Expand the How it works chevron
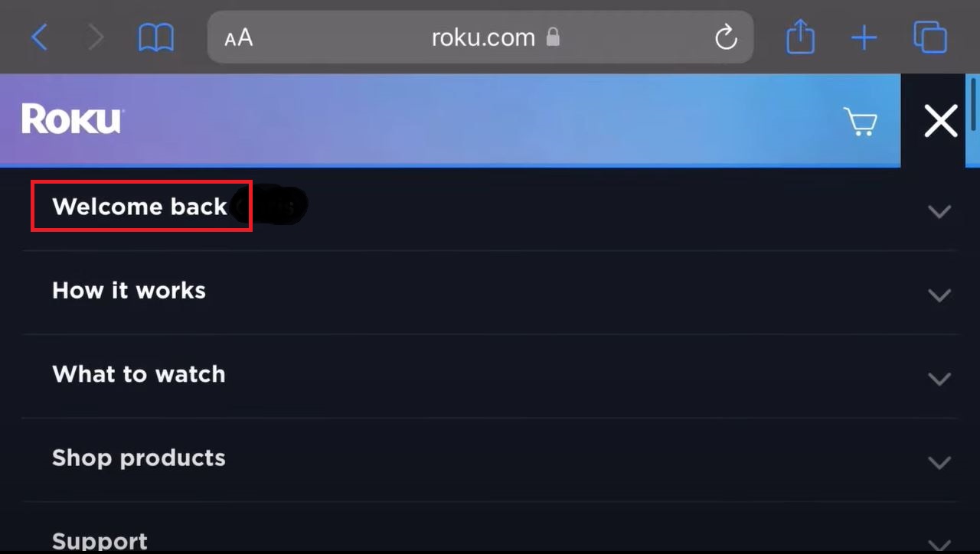The height and width of the screenshot is (554, 980). [x=939, y=295]
